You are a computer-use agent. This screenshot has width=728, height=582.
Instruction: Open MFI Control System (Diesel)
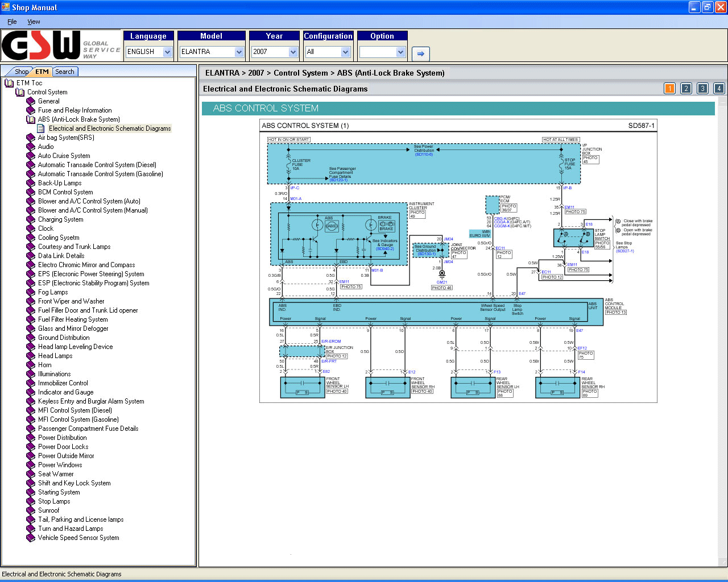click(75, 410)
